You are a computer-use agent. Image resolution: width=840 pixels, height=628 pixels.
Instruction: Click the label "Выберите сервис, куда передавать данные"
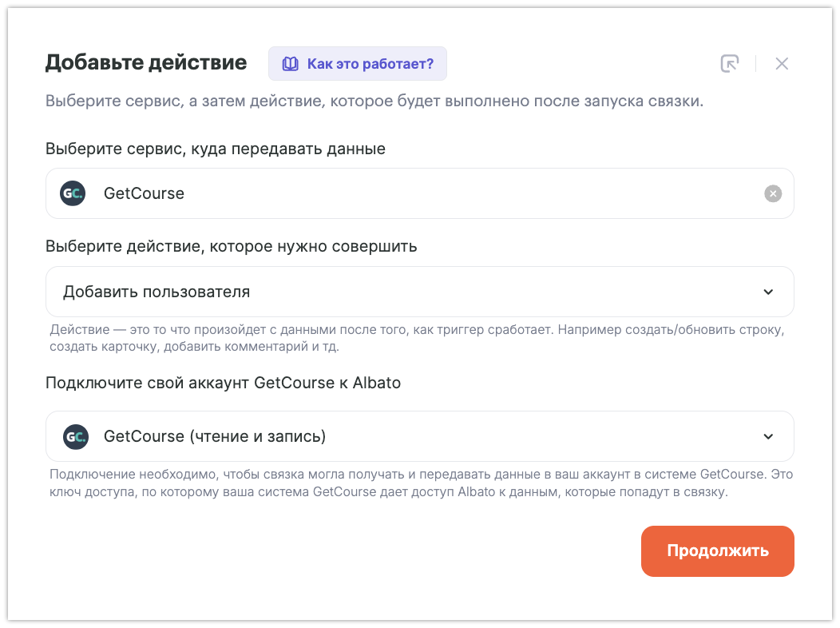click(x=216, y=149)
